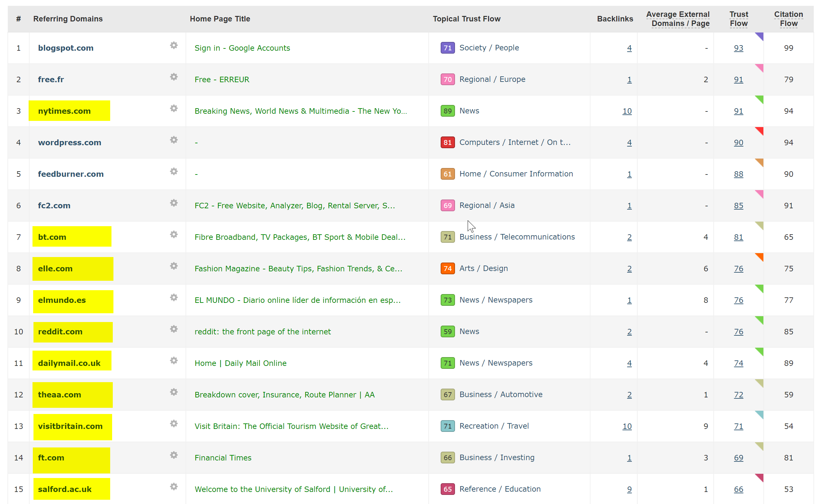The height and width of the screenshot is (504, 818).
Task: Open the blogspot.com referring domain
Action: [66, 48]
